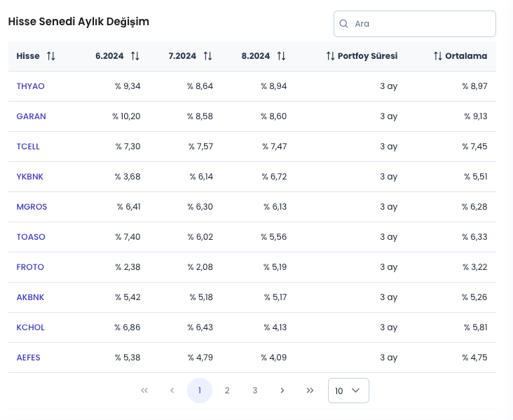
Task: Select YKBNK's 8.2024 value % 6,72
Action: pos(274,177)
